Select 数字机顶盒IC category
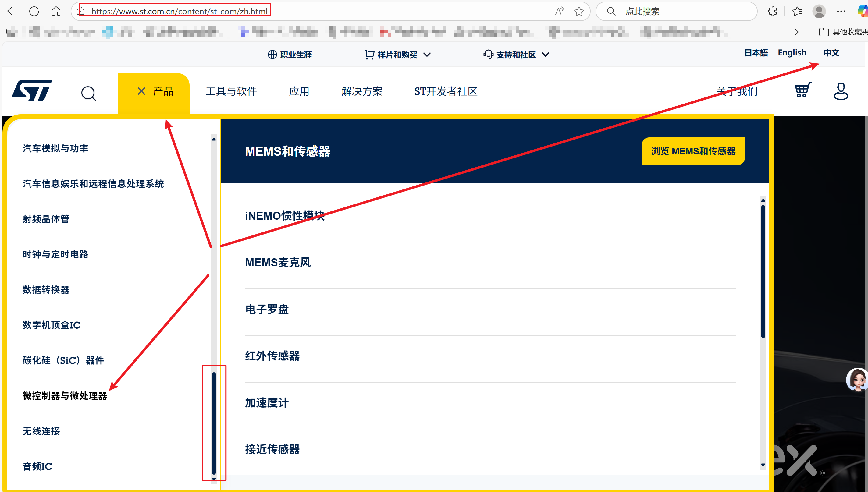The width and height of the screenshot is (868, 492). click(x=52, y=325)
